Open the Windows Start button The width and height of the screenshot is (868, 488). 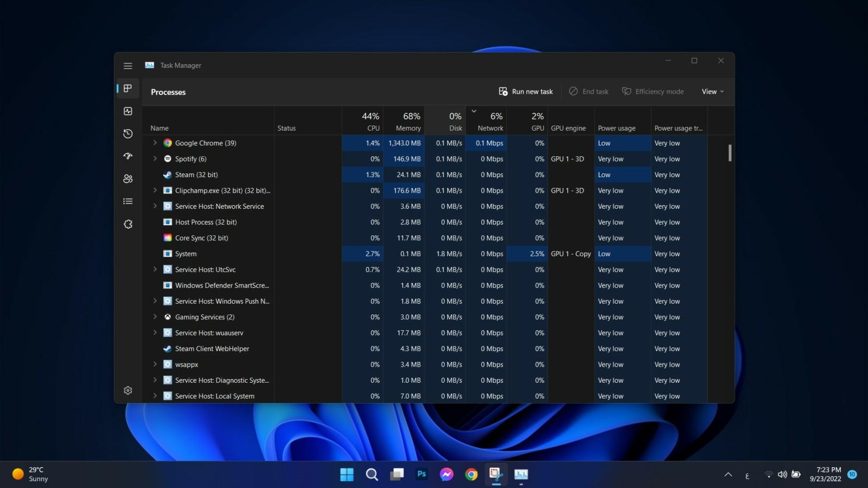click(346, 474)
